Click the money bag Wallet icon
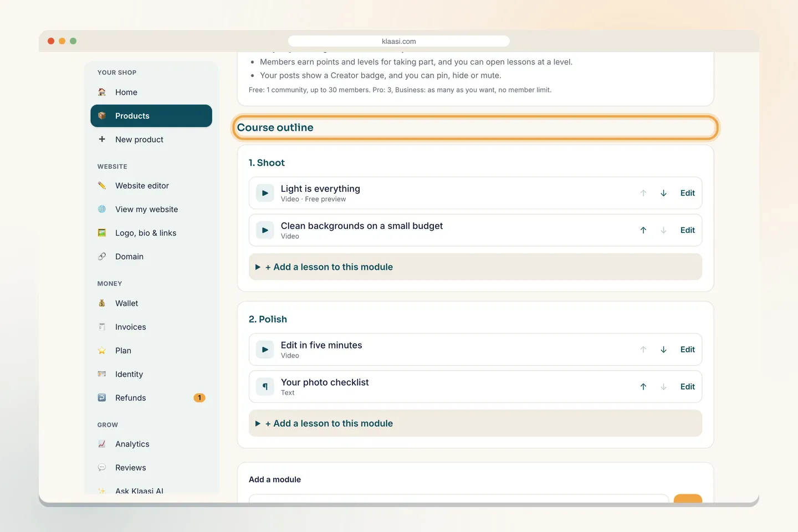 tap(102, 303)
